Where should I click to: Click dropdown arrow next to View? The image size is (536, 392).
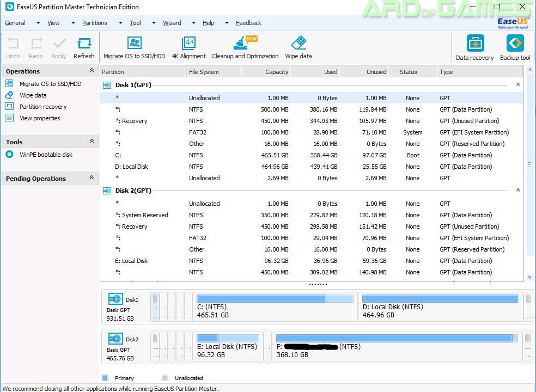73,23
